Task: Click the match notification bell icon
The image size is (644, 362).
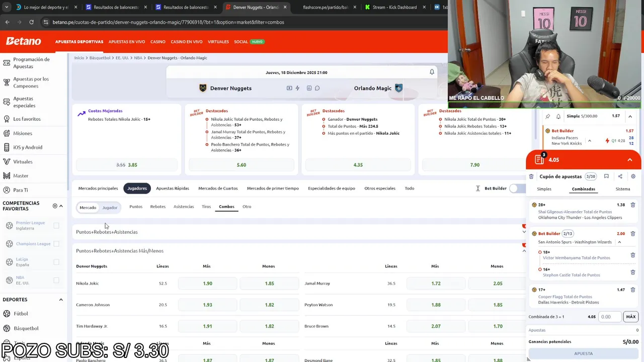Action: click(x=432, y=72)
